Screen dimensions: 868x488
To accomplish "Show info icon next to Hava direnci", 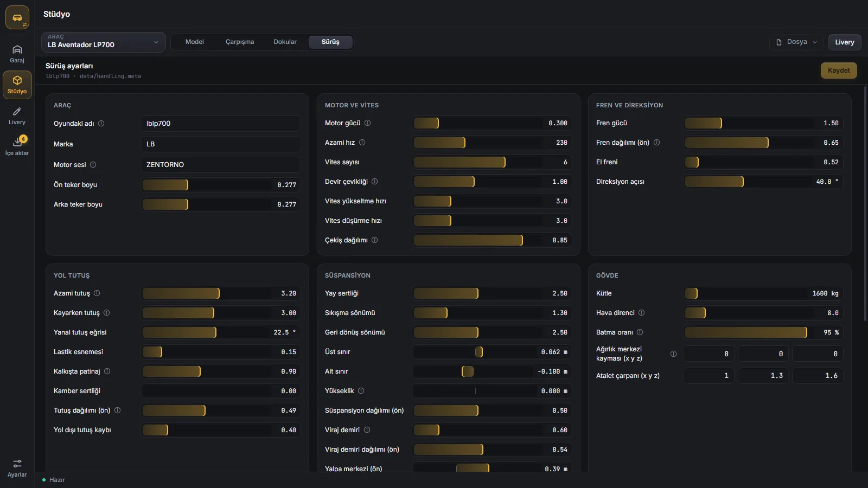I will tap(641, 313).
